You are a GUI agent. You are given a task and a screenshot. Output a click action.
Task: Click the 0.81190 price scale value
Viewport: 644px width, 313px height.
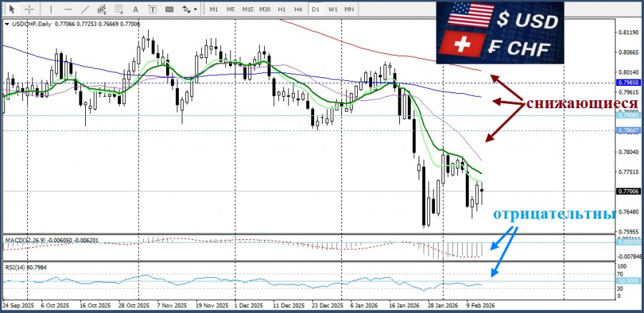pyautogui.click(x=629, y=32)
